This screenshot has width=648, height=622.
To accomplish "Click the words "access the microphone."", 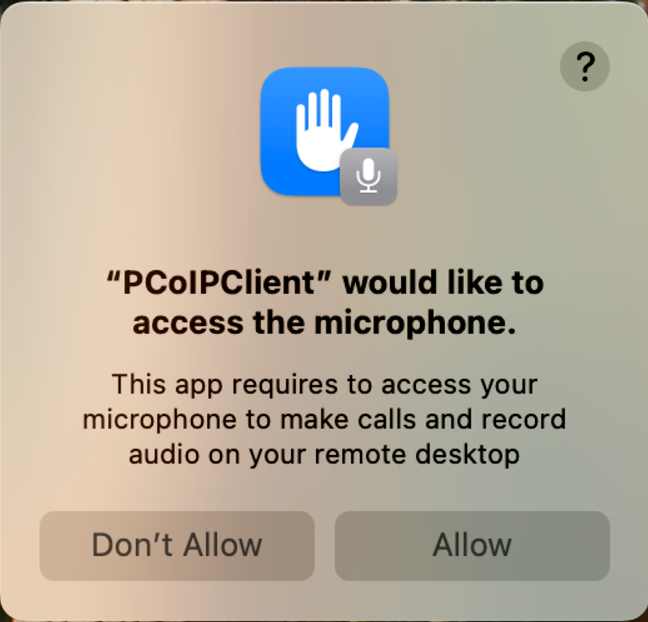I will tap(324, 323).
